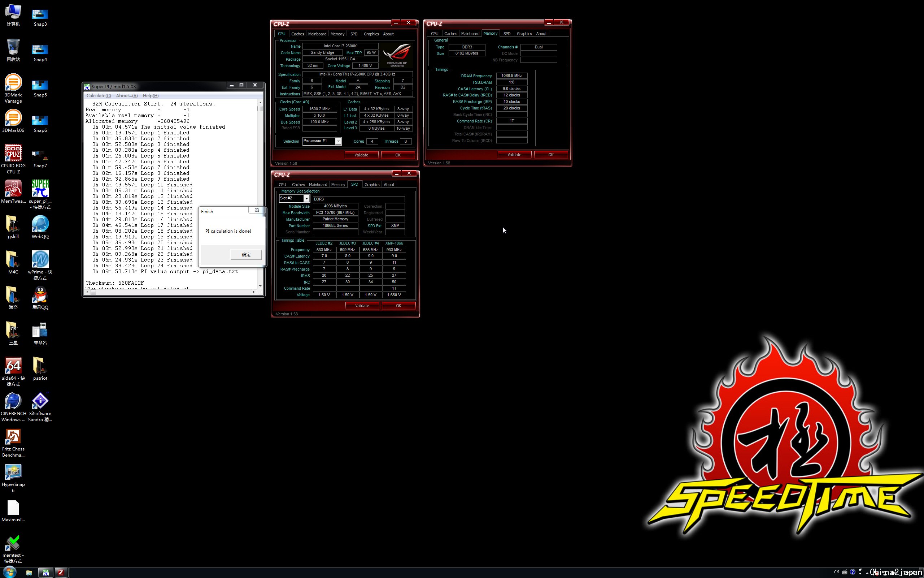Click Validate in the SPD tab window

click(362, 306)
